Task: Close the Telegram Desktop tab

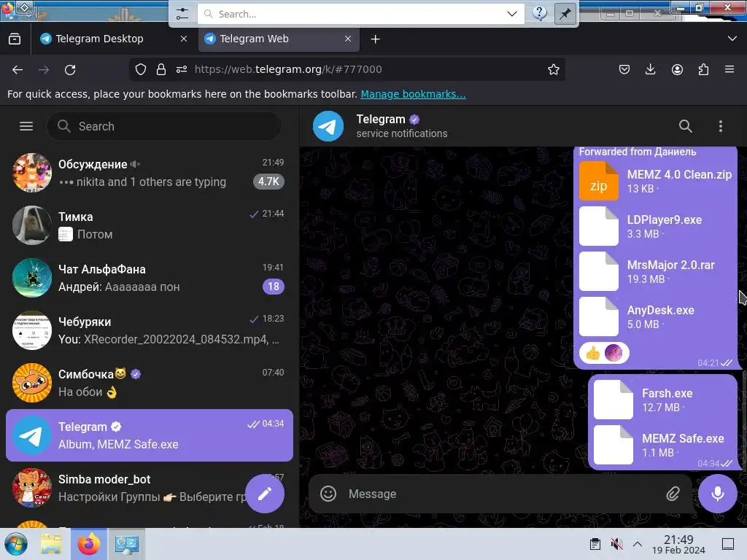Action: pos(183,39)
